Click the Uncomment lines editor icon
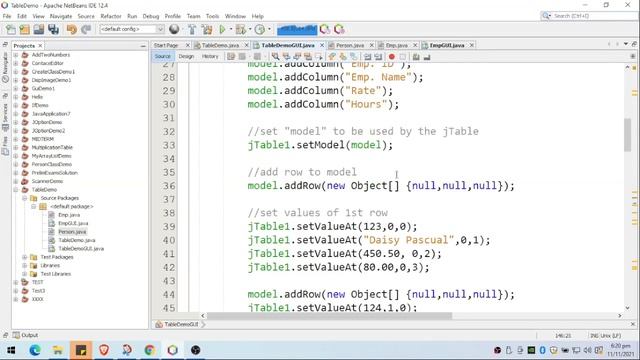This screenshot has height=360, width=640. click(x=427, y=57)
